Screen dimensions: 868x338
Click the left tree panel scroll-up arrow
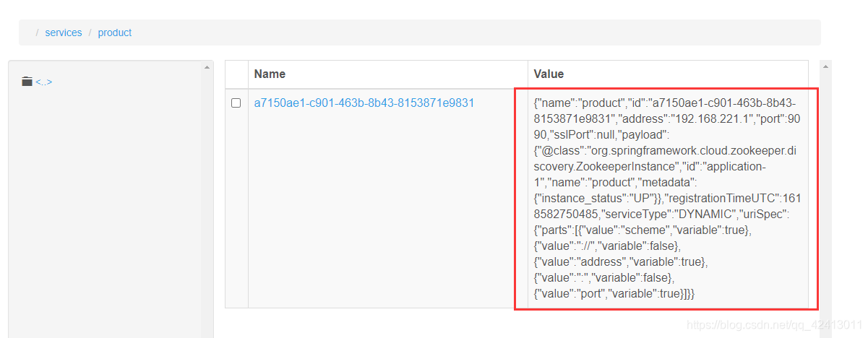pos(208,68)
